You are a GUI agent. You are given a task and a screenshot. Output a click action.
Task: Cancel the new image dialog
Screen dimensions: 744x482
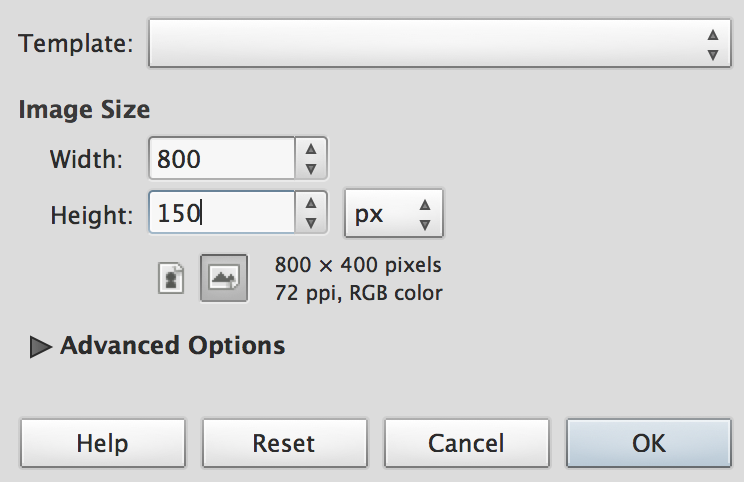click(466, 443)
